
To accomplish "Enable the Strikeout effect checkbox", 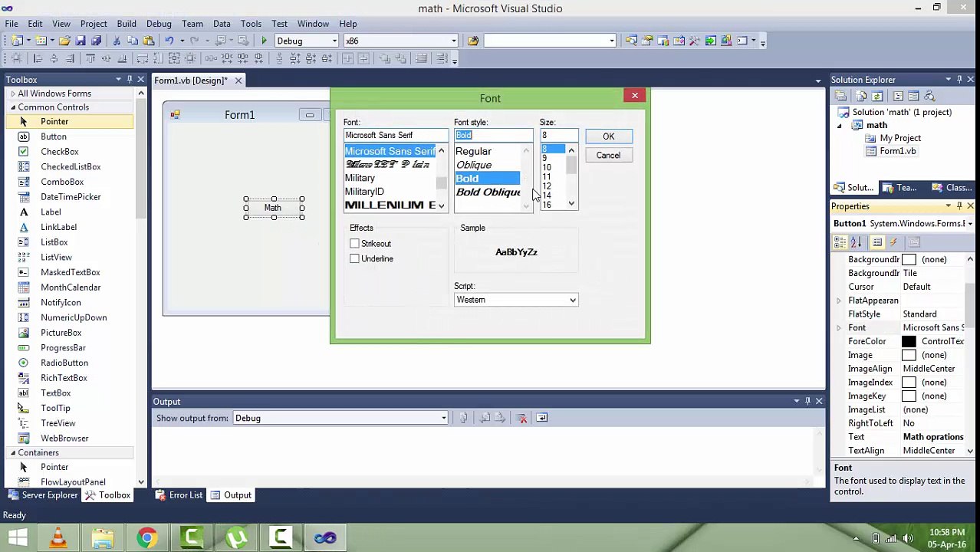I will [354, 244].
